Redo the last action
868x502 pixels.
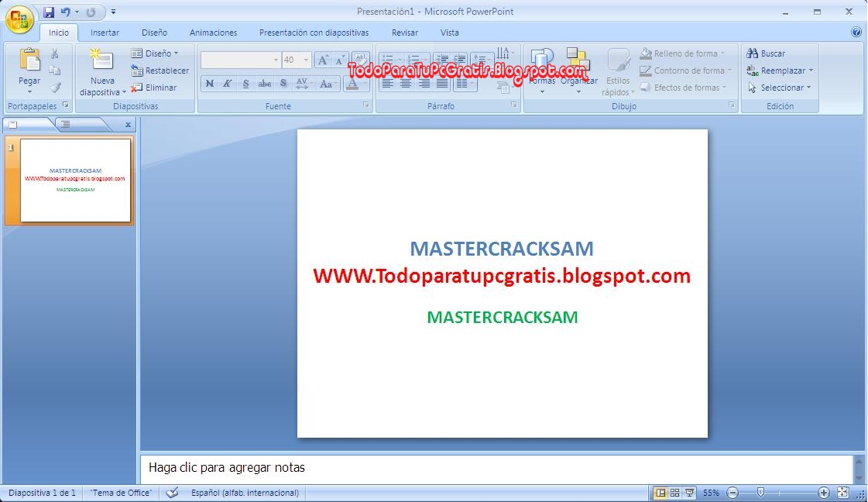pos(91,12)
